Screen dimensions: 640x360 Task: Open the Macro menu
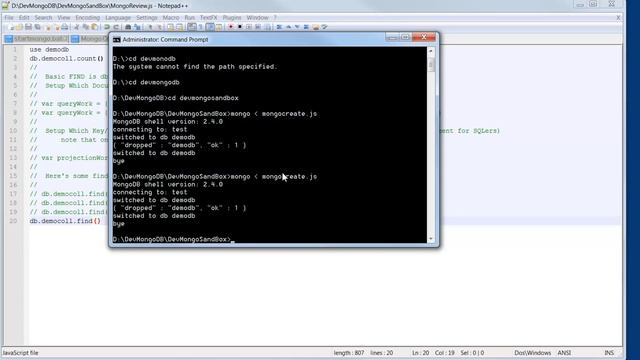[x=171, y=18]
